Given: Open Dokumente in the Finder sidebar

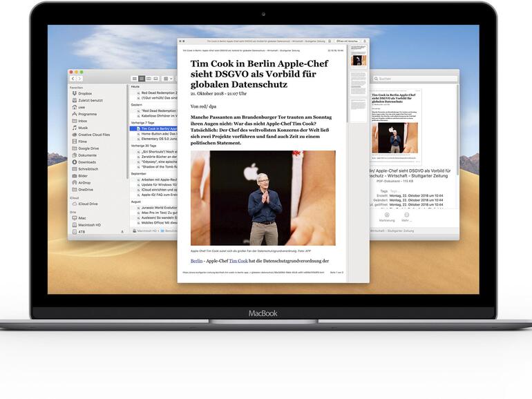Looking at the screenshot, I should coord(84,155).
